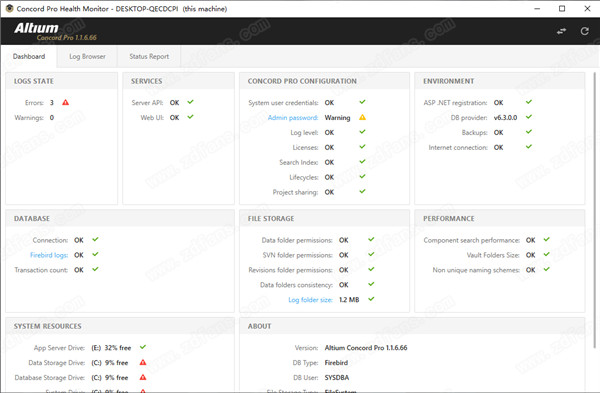The image size is (600, 393).
Task: Click the Errors count value 3
Action: pos(52,103)
